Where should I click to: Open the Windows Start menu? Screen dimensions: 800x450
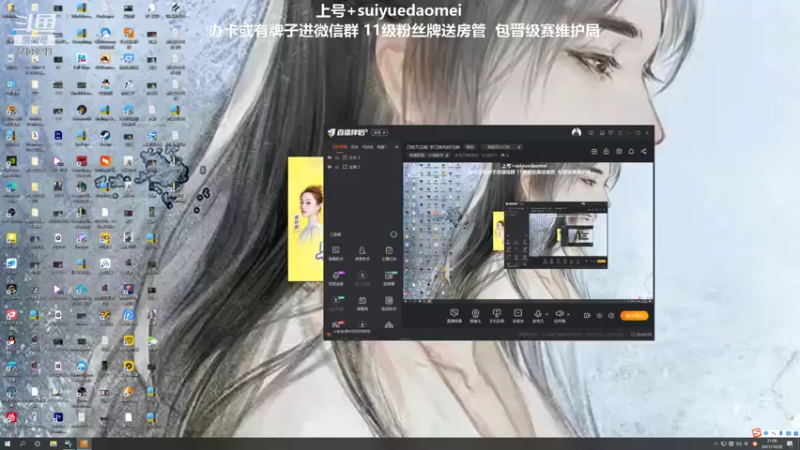pos(7,444)
